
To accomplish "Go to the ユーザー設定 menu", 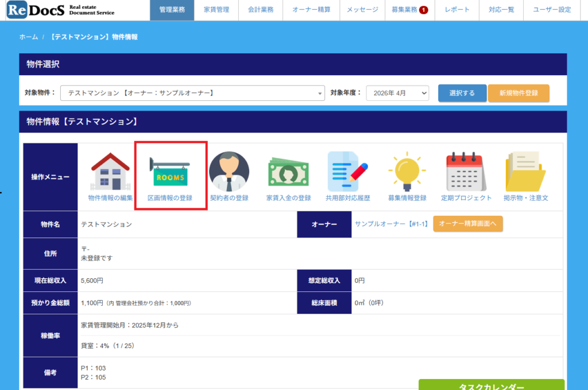I will coord(552,10).
